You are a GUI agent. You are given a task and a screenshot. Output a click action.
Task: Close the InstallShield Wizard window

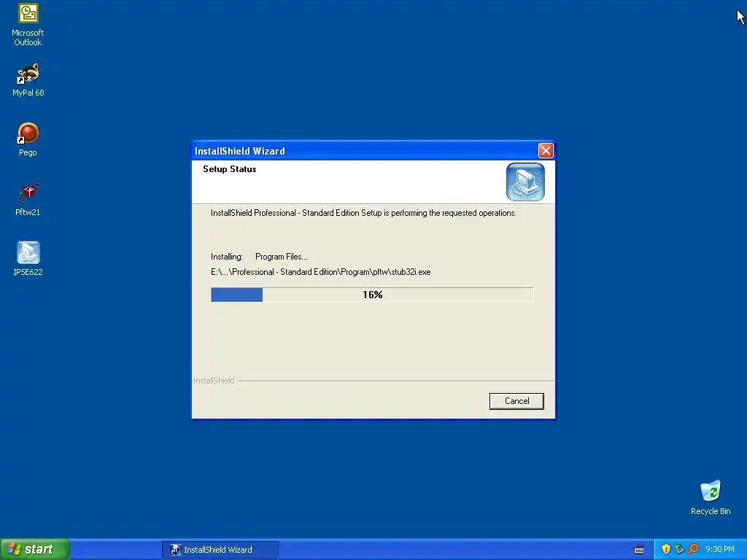click(x=546, y=150)
